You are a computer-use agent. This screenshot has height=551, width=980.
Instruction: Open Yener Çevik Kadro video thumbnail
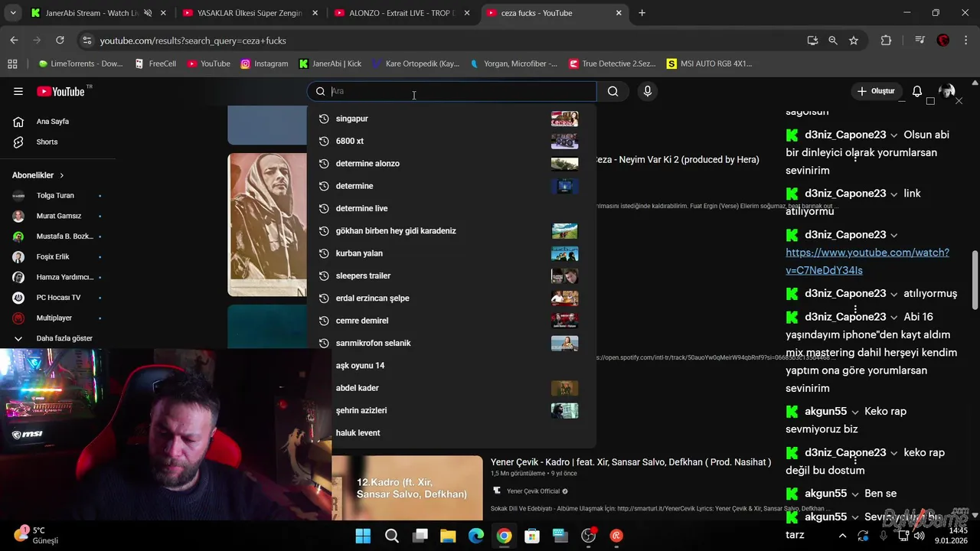(x=407, y=488)
